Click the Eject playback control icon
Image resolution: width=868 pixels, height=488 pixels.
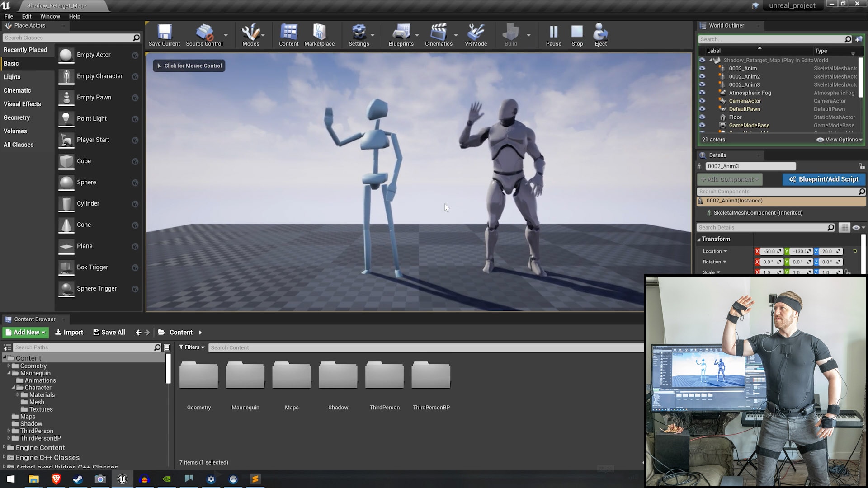pos(600,33)
